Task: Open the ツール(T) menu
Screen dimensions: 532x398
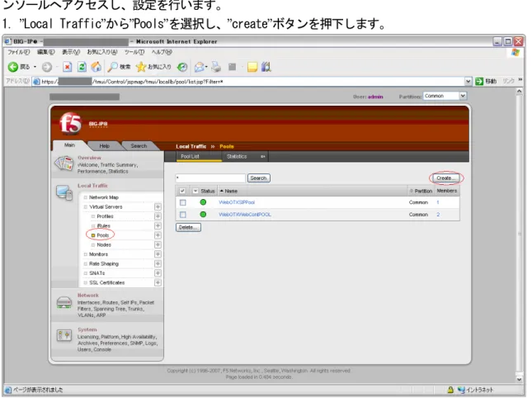Action: click(x=134, y=52)
